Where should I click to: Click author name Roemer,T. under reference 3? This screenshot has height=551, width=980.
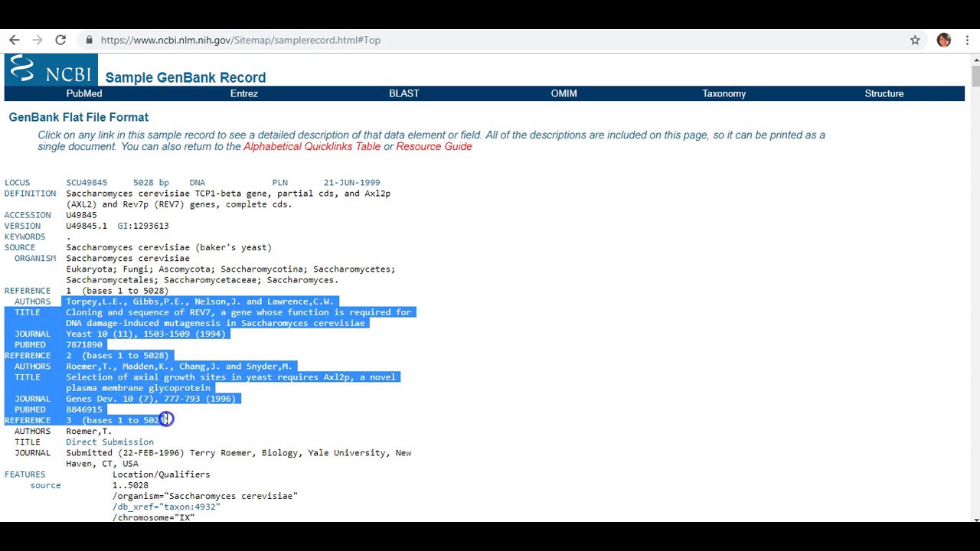coord(89,431)
